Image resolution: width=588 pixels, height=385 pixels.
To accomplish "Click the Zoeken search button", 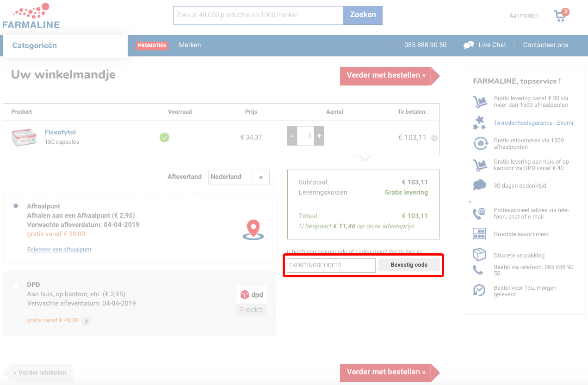I will [x=363, y=15].
